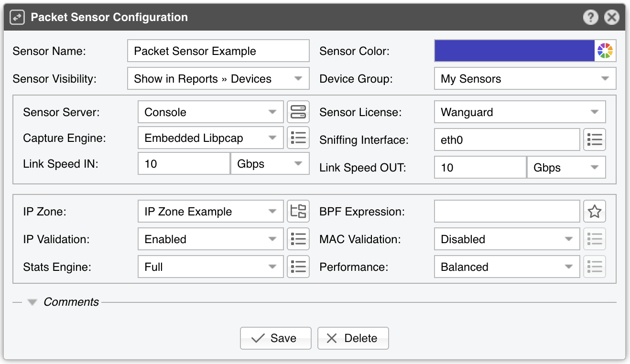
Task: Click the empty BPF Expression field
Action: tap(507, 212)
